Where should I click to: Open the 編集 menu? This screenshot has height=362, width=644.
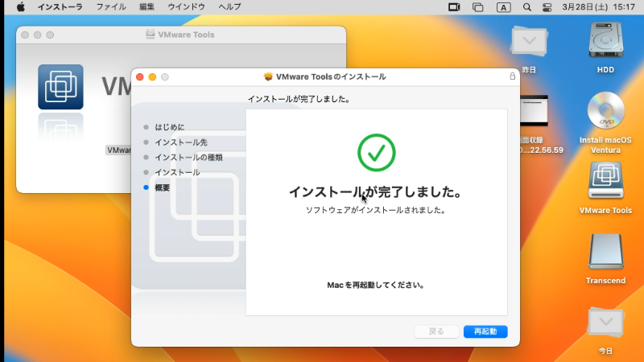pos(147,7)
